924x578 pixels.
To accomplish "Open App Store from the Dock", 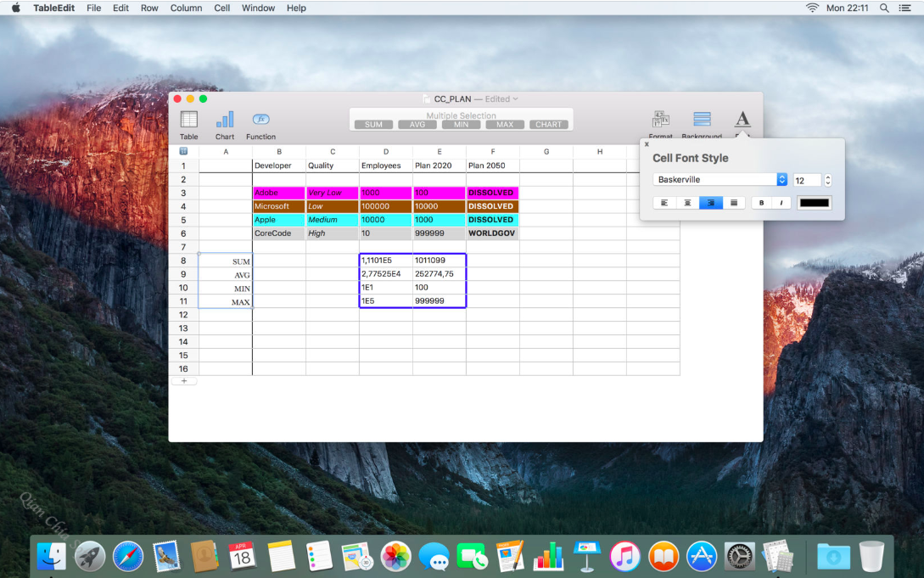I will 701,556.
